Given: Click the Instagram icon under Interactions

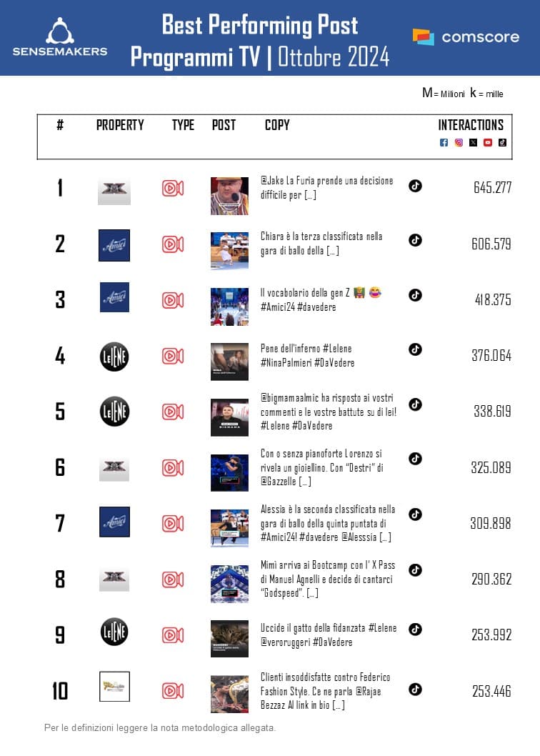Looking at the screenshot, I should coord(459,143).
